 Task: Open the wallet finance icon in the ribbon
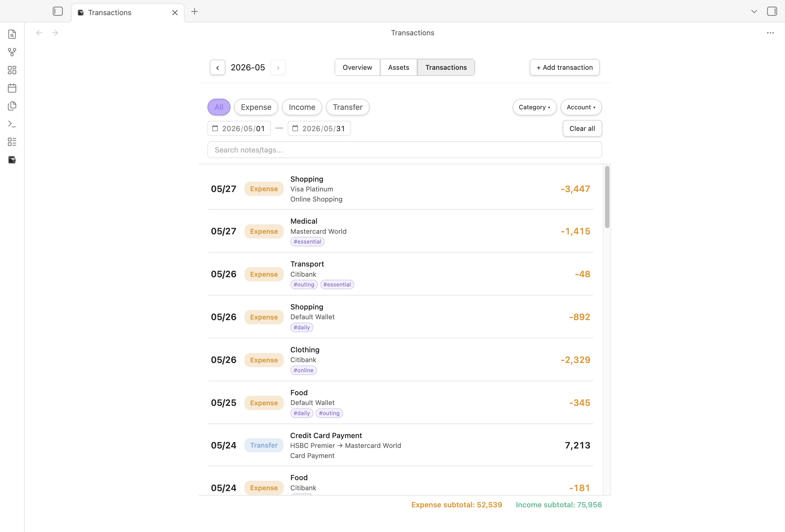click(x=12, y=160)
